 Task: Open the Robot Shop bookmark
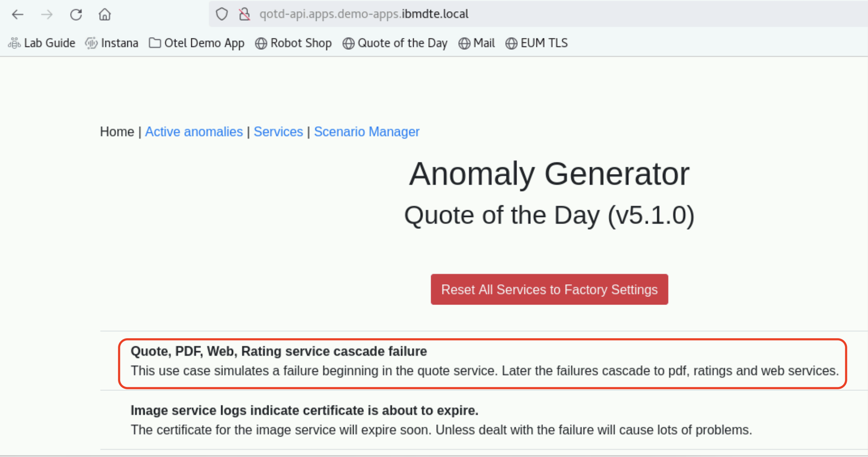tap(293, 43)
